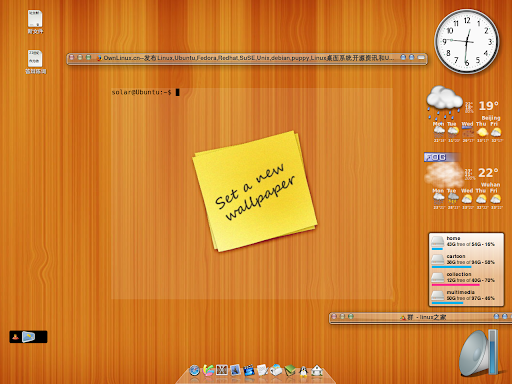
Task: Select the home drive entry in disk widget
Action: (x=466, y=242)
